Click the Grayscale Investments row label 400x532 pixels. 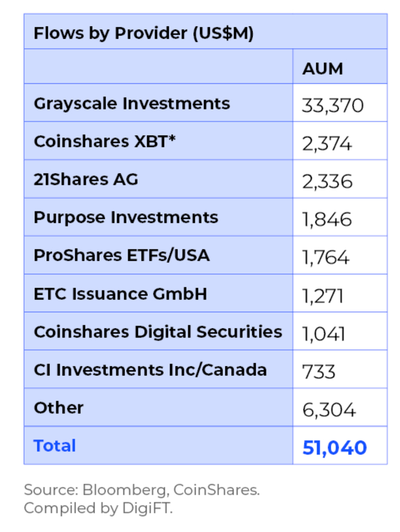click(x=131, y=103)
